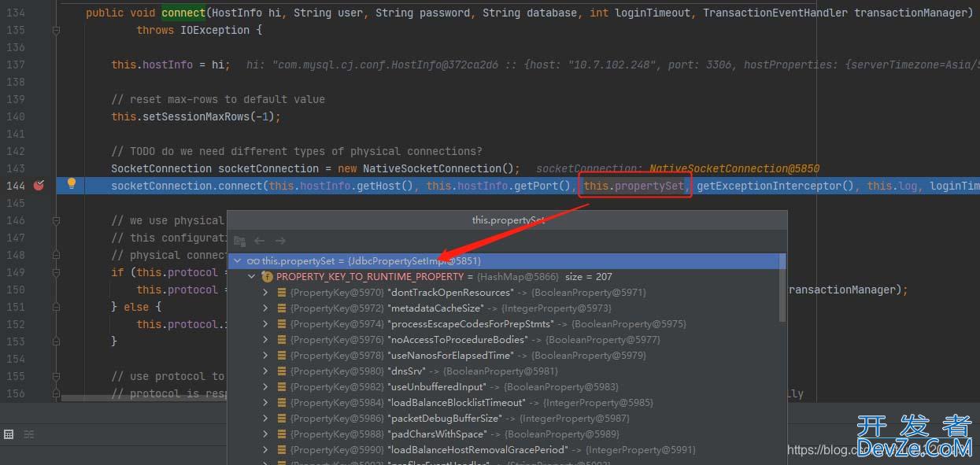Click the editor horizontal scrollbar below the code
Viewport: 980px width, 465px height.
pos(144,397)
